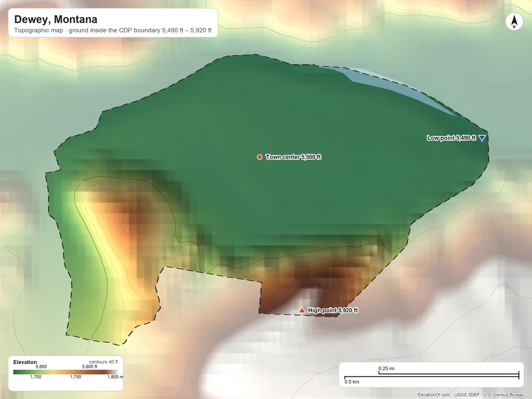This screenshot has height=399, width=532.
Task: Click the "0.5 km" scale label
Action: [352, 382]
